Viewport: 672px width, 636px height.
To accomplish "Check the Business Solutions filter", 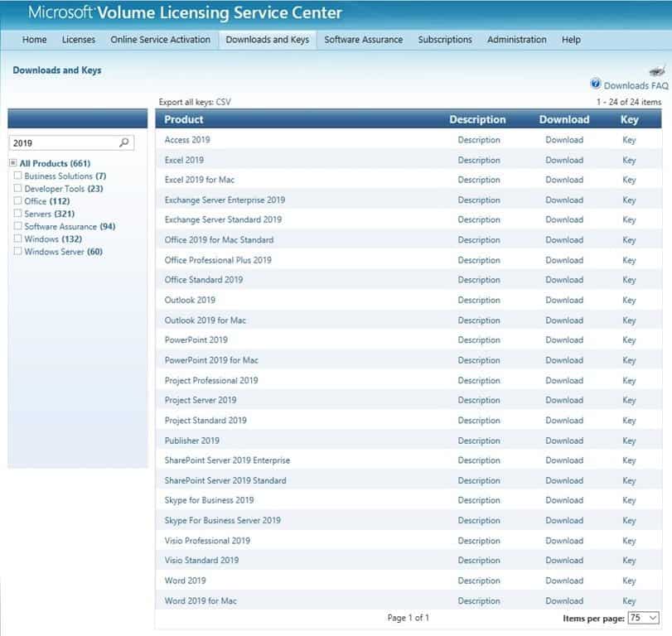I will click(18, 176).
